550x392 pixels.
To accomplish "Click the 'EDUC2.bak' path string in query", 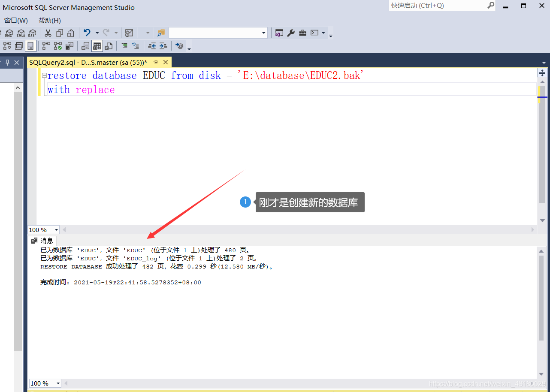I will pyautogui.click(x=300, y=75).
